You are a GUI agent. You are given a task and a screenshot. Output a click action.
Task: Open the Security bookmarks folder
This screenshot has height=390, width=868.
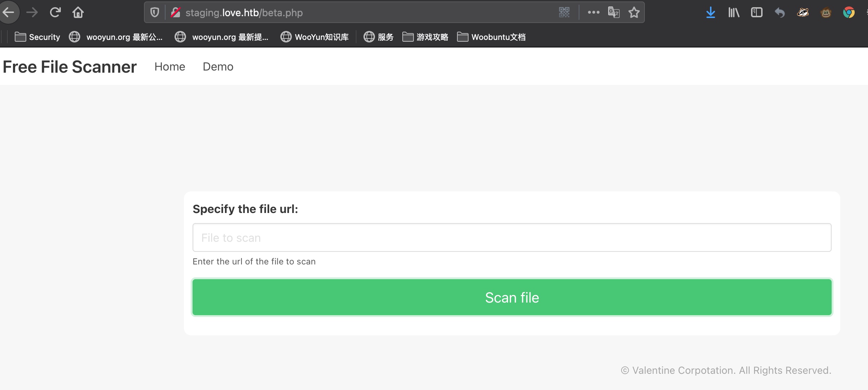coord(37,37)
